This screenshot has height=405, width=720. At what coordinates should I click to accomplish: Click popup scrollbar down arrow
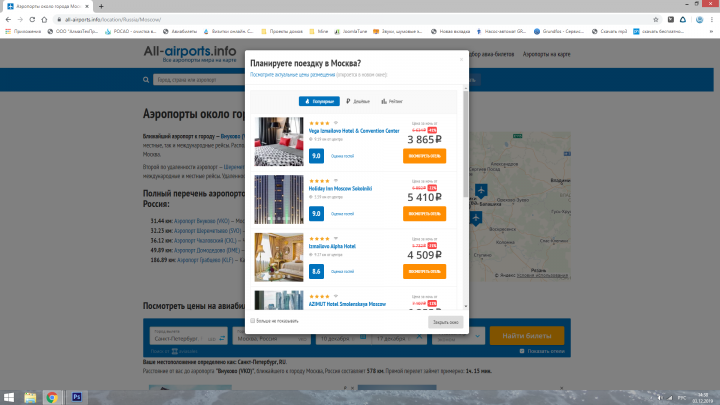(466, 306)
